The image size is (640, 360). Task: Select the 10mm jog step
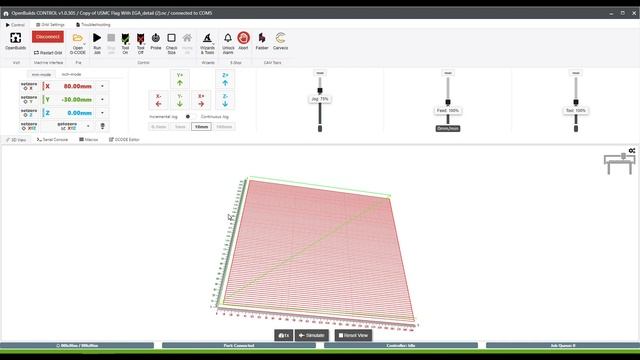click(x=201, y=127)
